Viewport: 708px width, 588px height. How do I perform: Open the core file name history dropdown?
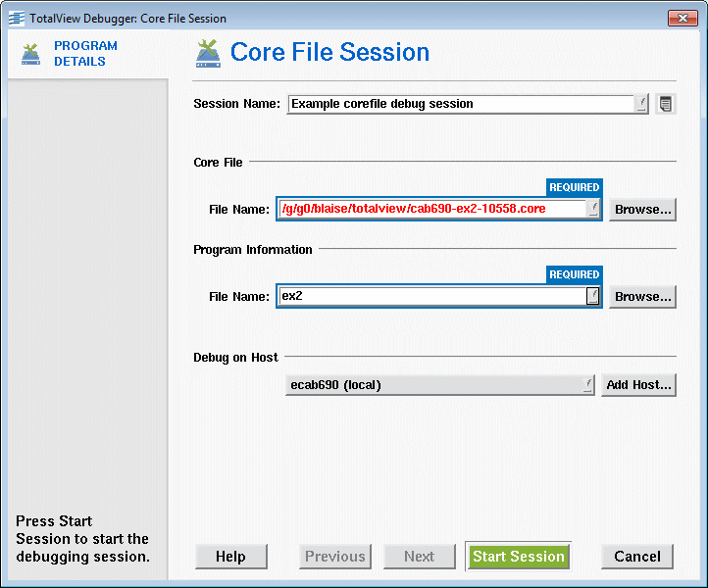(593, 209)
